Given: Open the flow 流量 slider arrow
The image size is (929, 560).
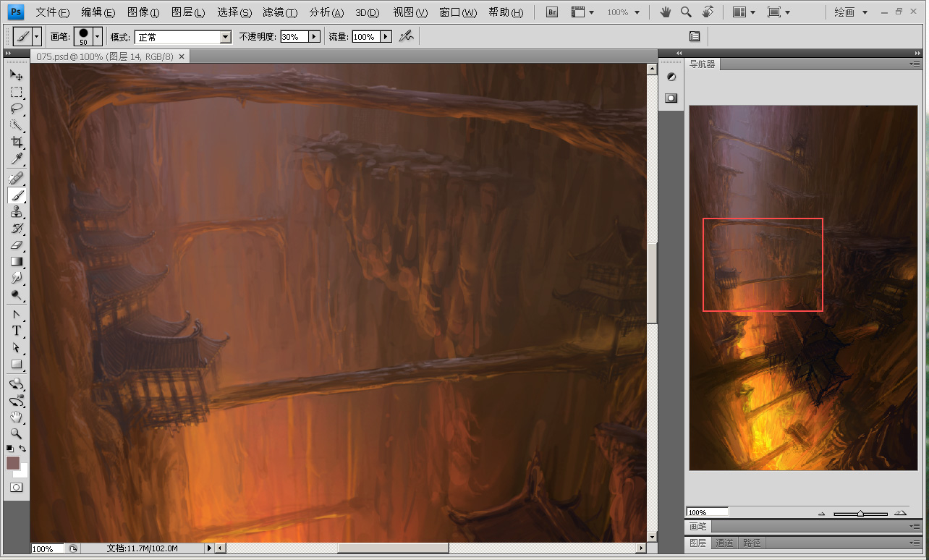Looking at the screenshot, I should click(386, 36).
